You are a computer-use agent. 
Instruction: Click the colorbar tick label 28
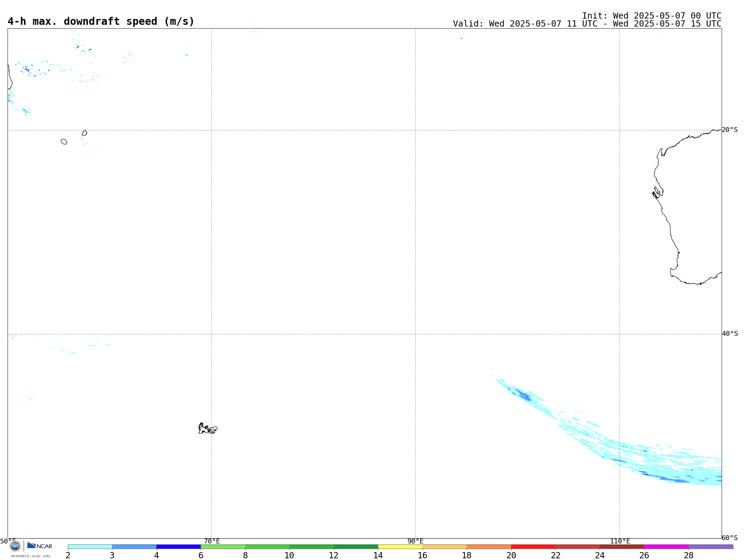[689, 556]
